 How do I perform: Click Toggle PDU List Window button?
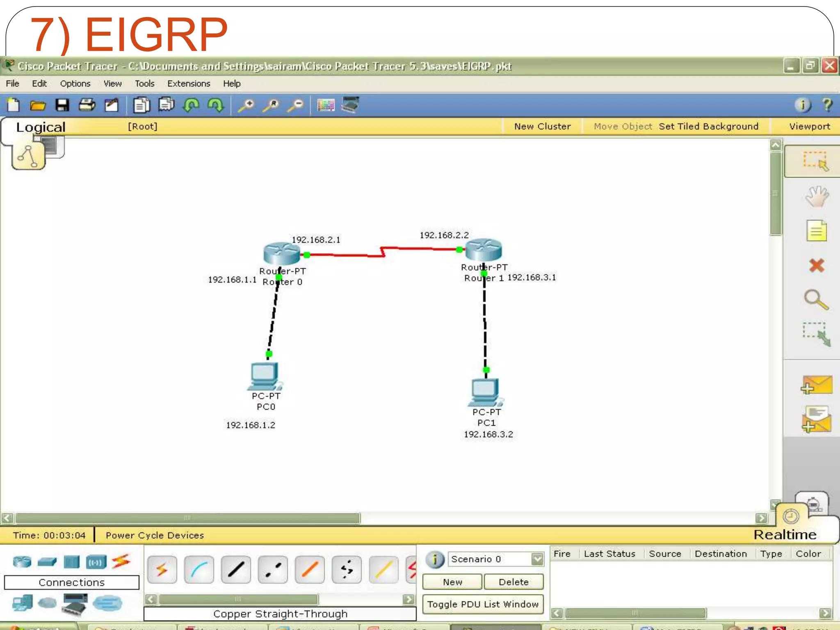[483, 604]
